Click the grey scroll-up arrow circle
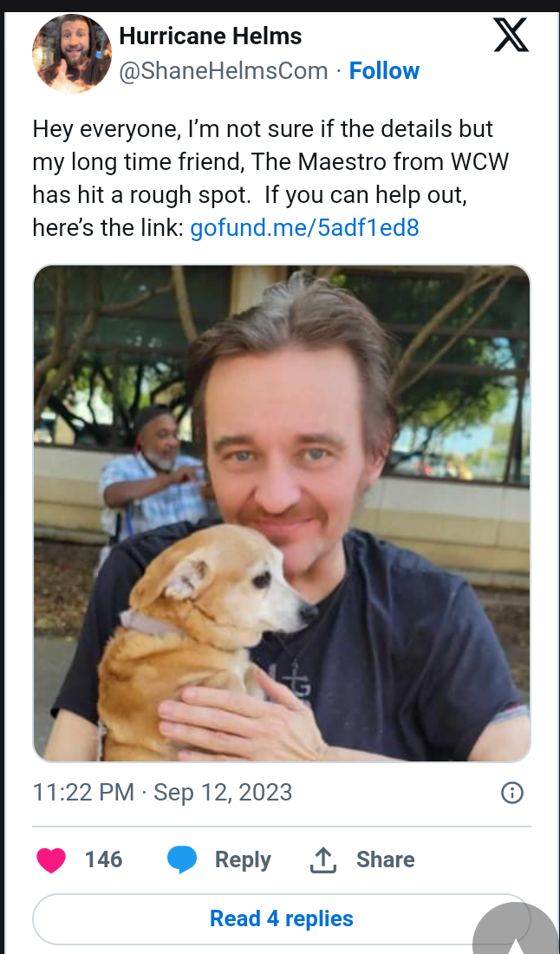The width and height of the screenshot is (560, 954). (x=517, y=929)
